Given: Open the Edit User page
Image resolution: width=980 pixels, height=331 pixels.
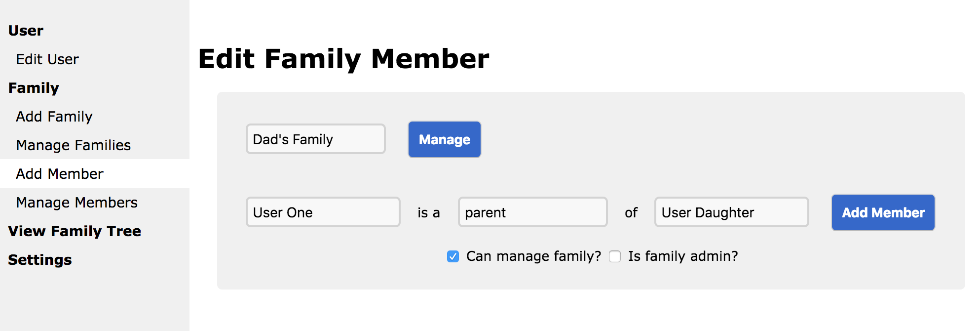Looking at the screenshot, I should click(47, 59).
